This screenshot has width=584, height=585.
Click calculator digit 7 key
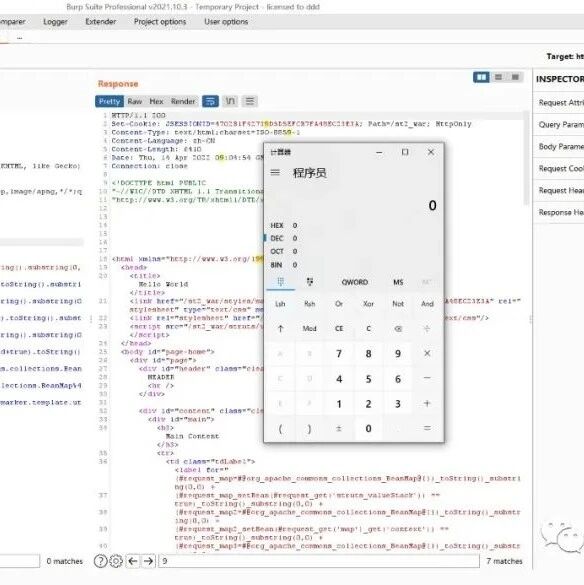(x=339, y=353)
